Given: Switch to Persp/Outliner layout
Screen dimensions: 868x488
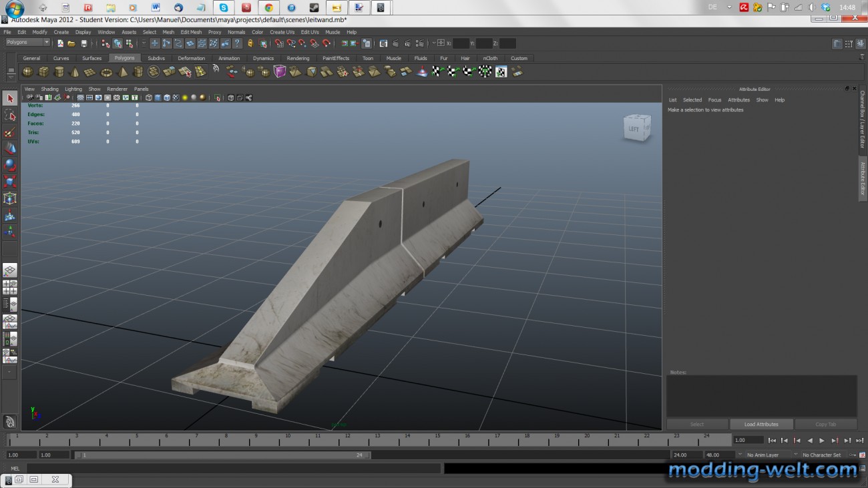Looking at the screenshot, I should pos(10,305).
